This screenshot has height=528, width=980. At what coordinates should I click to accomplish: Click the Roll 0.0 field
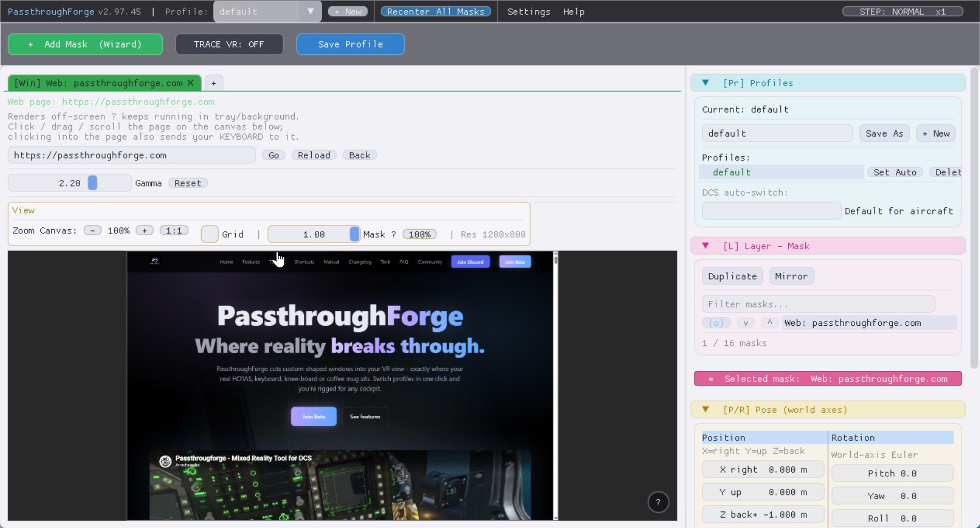pos(892,518)
